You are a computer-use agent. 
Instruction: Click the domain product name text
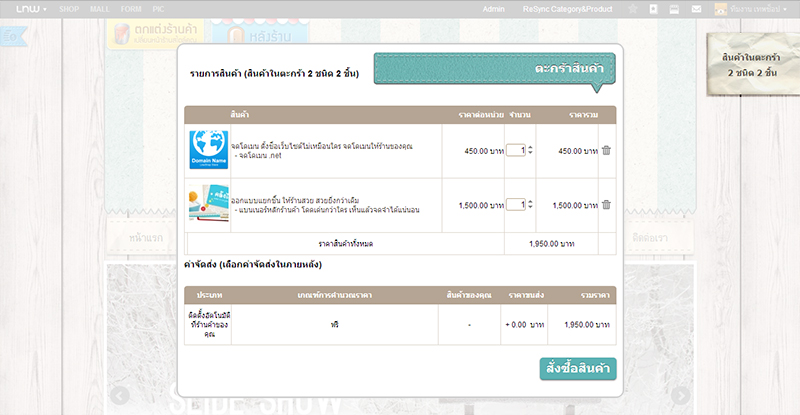[x=321, y=146]
